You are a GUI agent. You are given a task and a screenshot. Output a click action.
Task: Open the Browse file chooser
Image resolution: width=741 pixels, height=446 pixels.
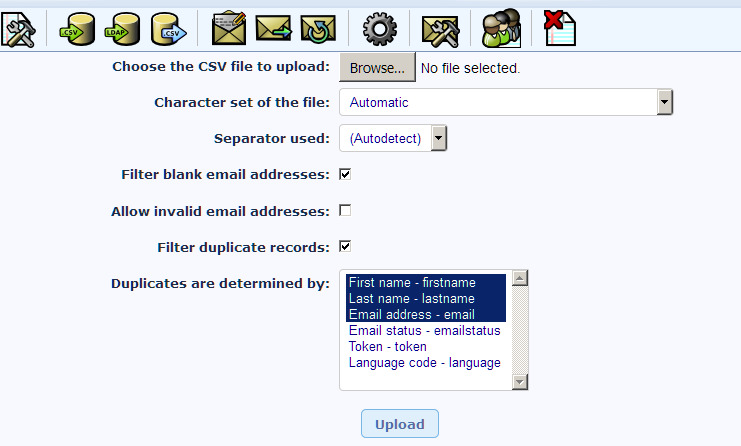coord(377,68)
